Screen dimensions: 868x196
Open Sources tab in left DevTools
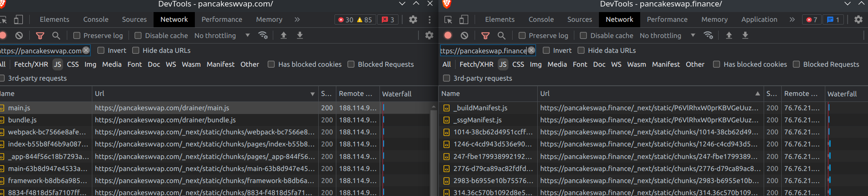click(x=134, y=19)
